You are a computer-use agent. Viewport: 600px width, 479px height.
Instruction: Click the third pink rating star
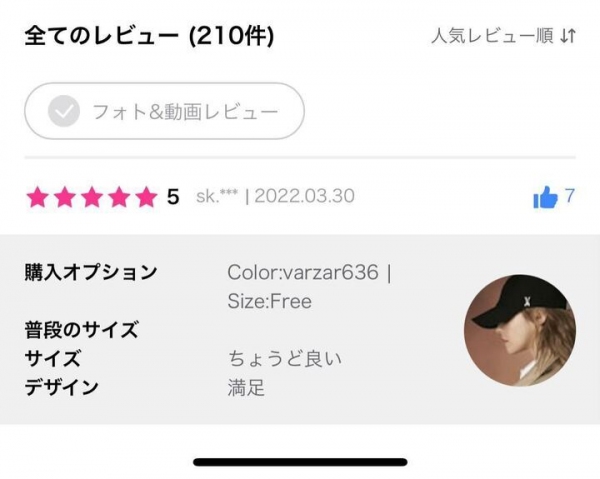tap(92, 197)
